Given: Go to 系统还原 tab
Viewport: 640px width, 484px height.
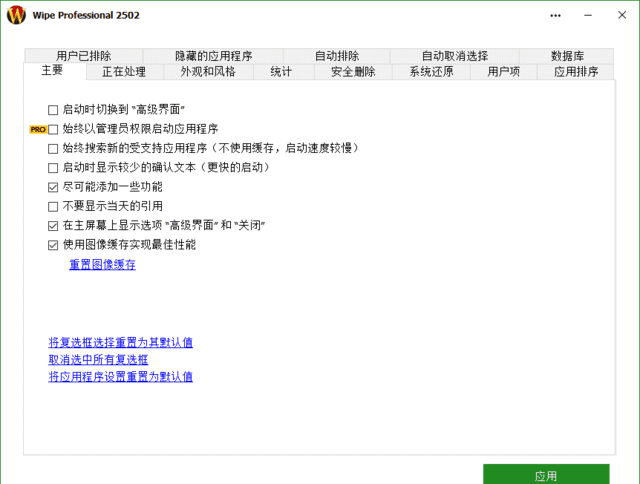Looking at the screenshot, I should 431,72.
